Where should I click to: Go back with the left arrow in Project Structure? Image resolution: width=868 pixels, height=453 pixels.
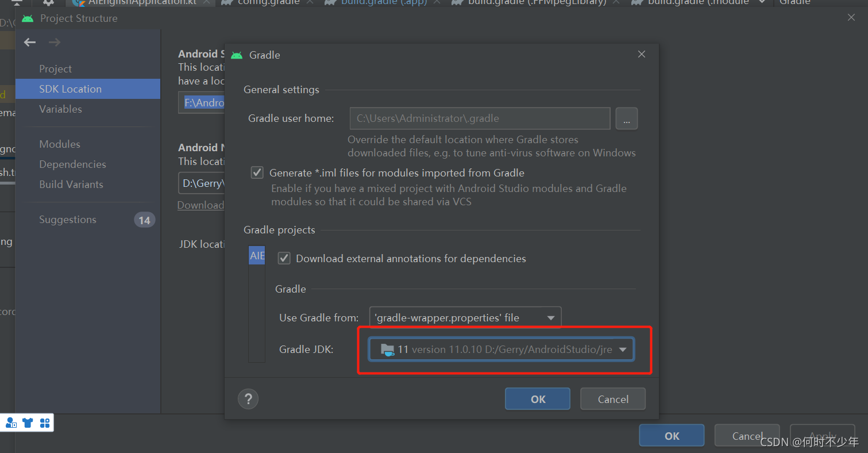(30, 42)
